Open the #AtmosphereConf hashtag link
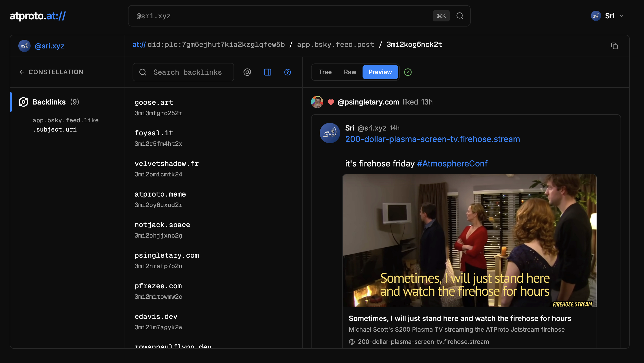This screenshot has height=363, width=644. tap(452, 163)
